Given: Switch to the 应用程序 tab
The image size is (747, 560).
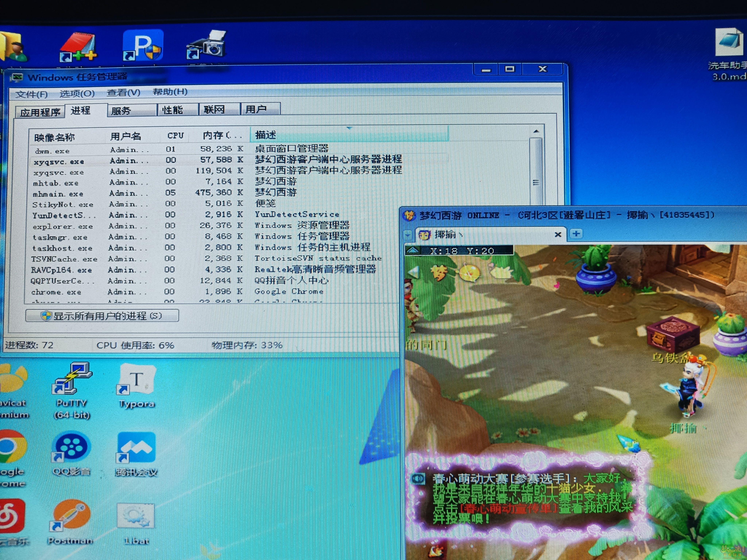Looking at the screenshot, I should tap(40, 112).
